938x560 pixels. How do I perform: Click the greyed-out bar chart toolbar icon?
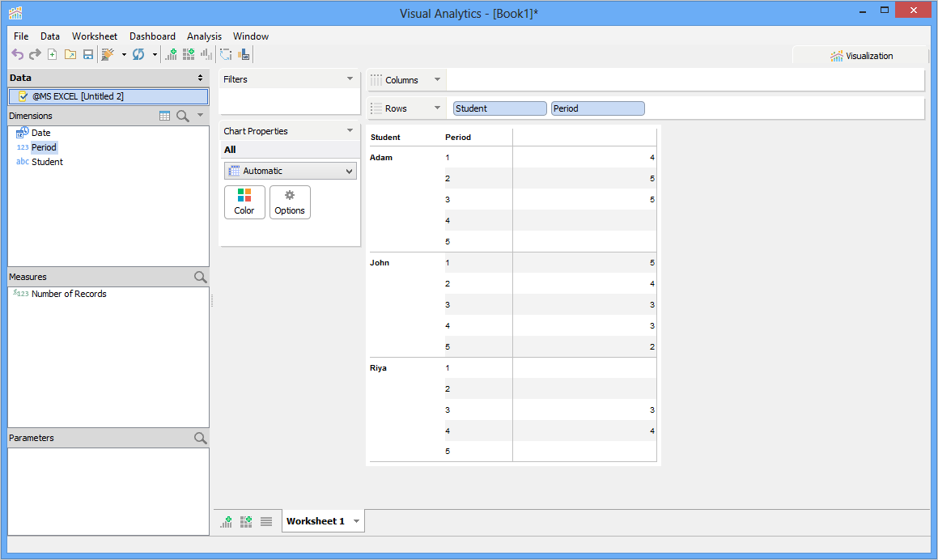tap(206, 54)
